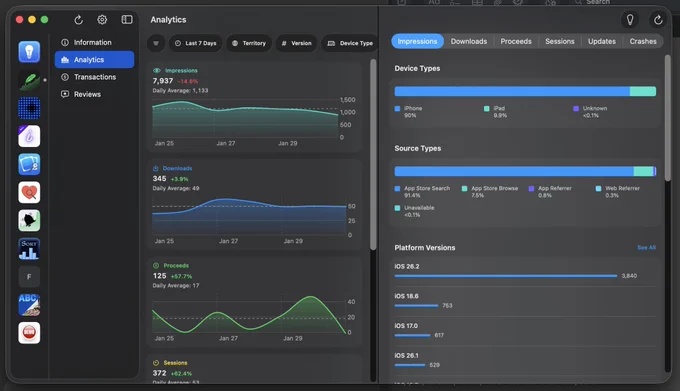Toggle the sidebar layout icon

click(127, 20)
